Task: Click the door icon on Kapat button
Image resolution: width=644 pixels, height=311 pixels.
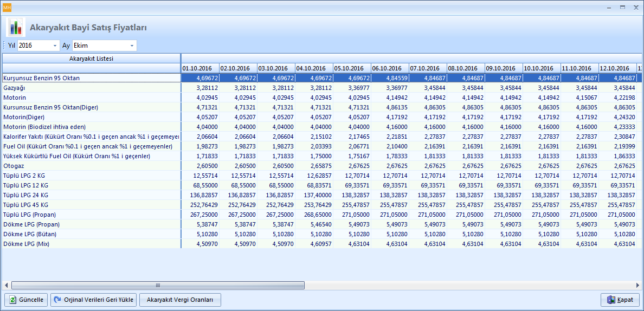Action: tap(611, 300)
